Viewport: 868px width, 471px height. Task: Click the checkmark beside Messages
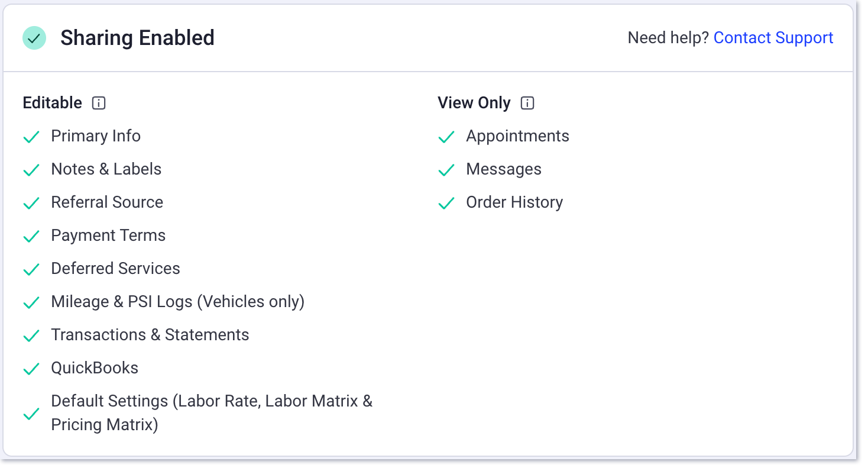point(446,170)
